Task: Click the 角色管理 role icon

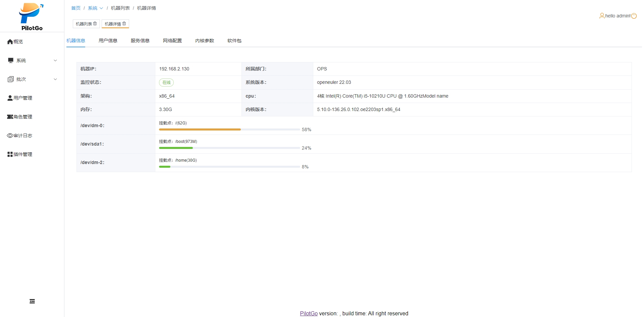Action: (x=10, y=117)
